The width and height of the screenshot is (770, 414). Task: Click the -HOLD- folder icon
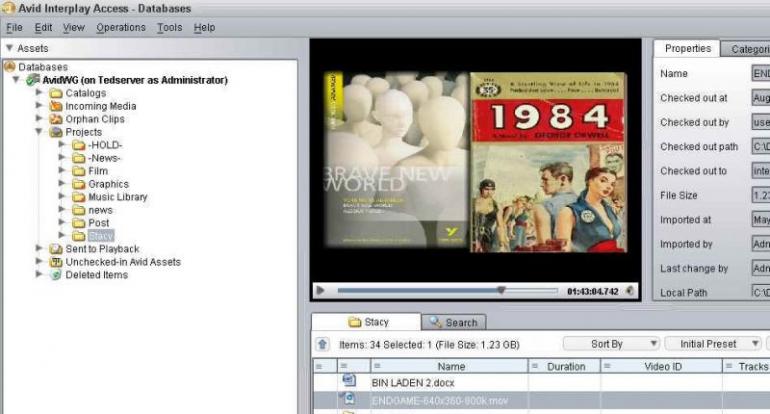(x=79, y=145)
